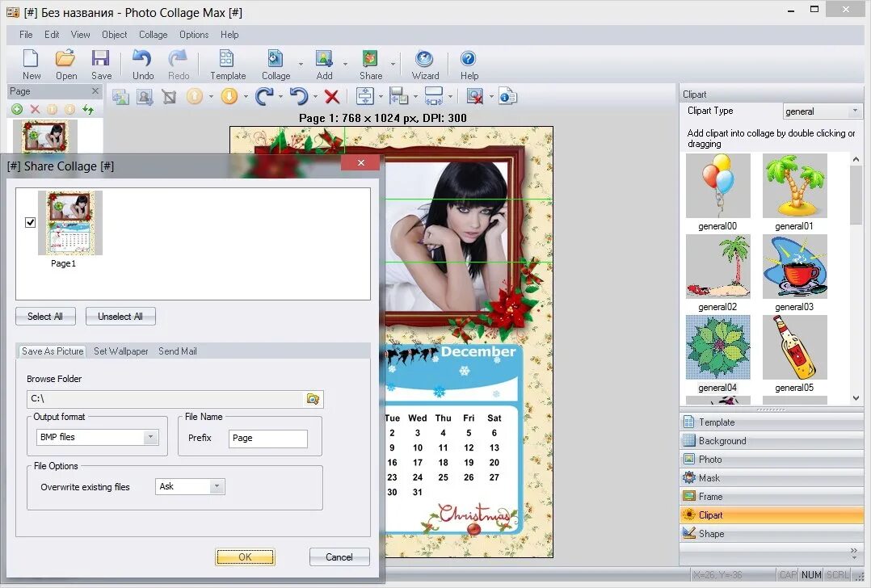Select the Page1 thumbnail in Share dialog
871x588 pixels.
(70, 223)
